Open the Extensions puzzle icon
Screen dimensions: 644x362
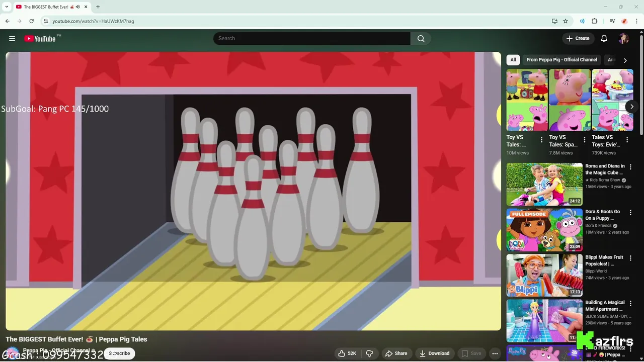coord(595,21)
